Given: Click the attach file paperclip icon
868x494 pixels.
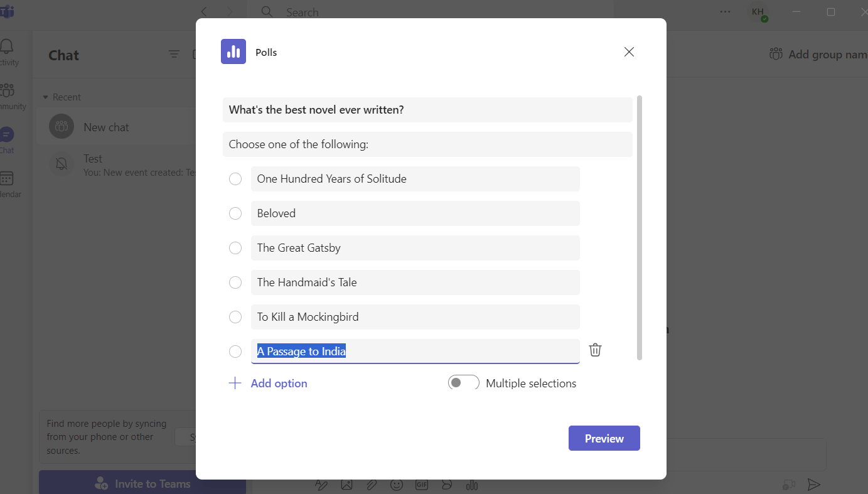Looking at the screenshot, I should point(372,485).
